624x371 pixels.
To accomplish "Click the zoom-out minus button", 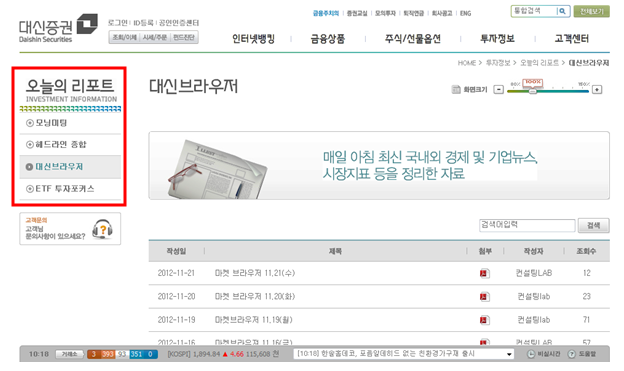I will [499, 90].
